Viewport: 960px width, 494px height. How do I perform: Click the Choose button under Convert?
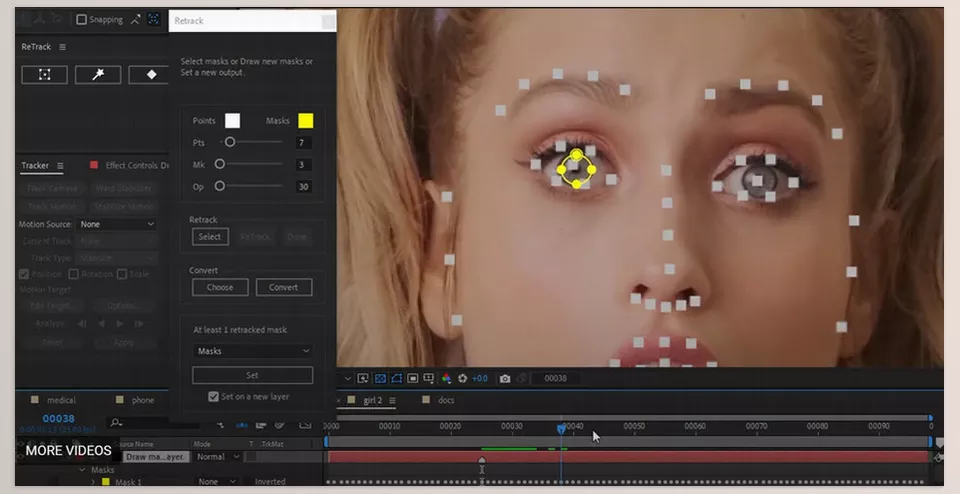[220, 287]
